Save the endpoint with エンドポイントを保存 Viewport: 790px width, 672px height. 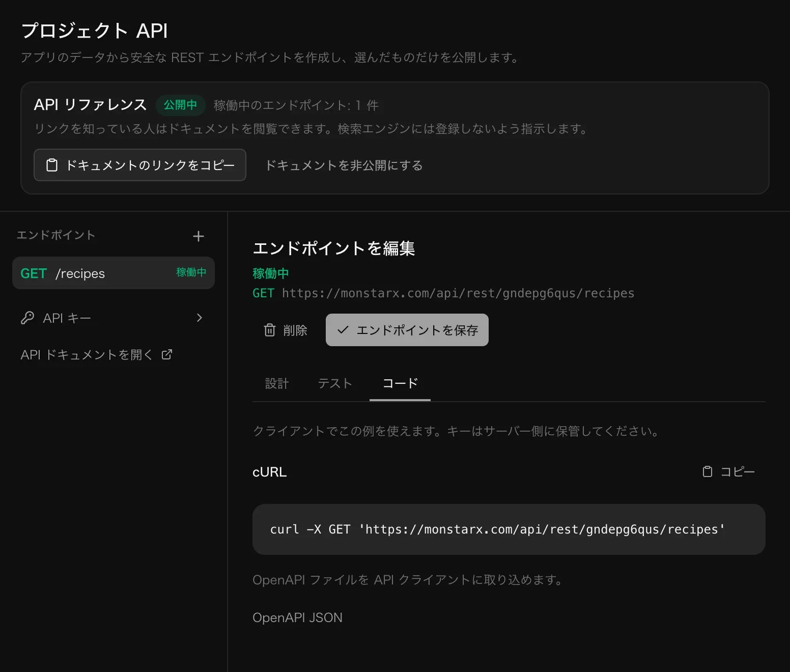(407, 330)
